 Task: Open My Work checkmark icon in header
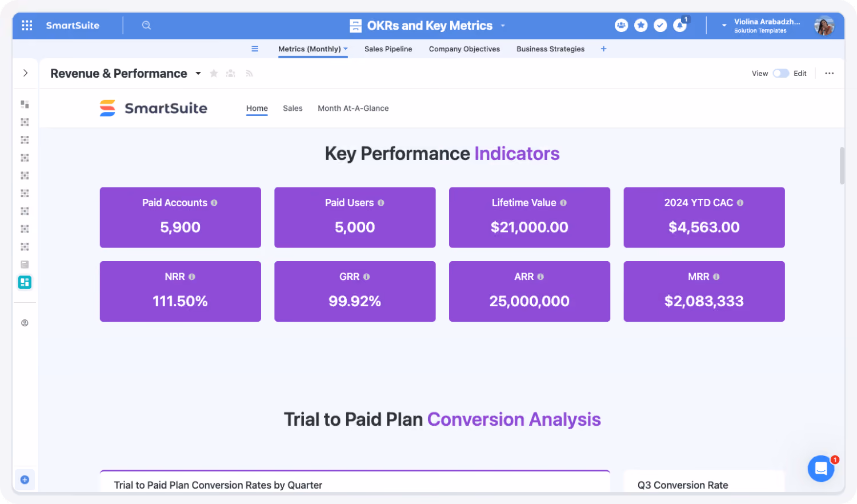[x=660, y=25]
